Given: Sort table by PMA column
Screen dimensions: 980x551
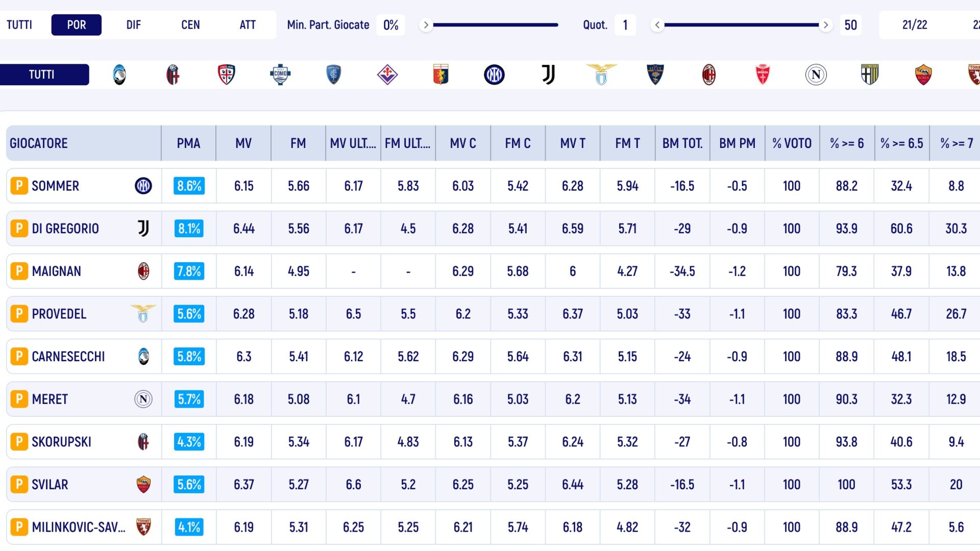Looking at the screenshot, I should [x=188, y=143].
